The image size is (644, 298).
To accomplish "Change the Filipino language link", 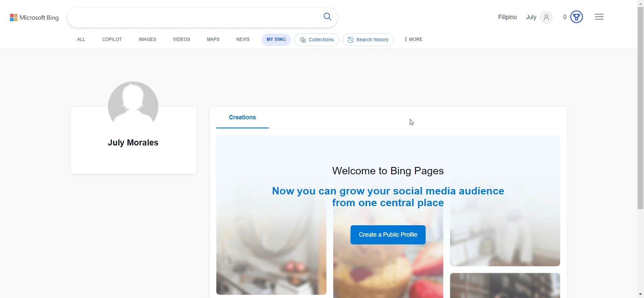I will [507, 17].
